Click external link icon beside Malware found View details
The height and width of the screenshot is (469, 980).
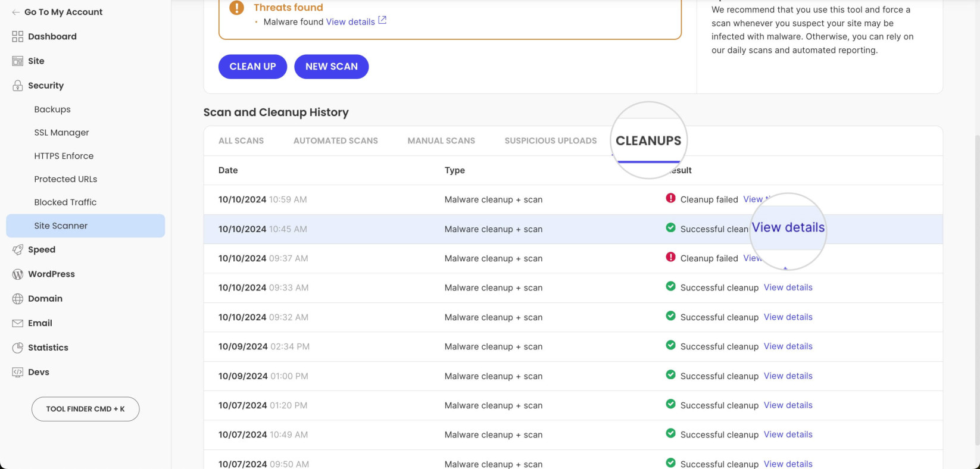pos(382,20)
